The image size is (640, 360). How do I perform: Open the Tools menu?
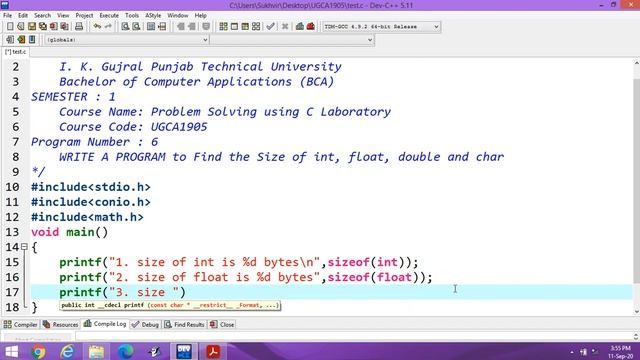point(132,16)
